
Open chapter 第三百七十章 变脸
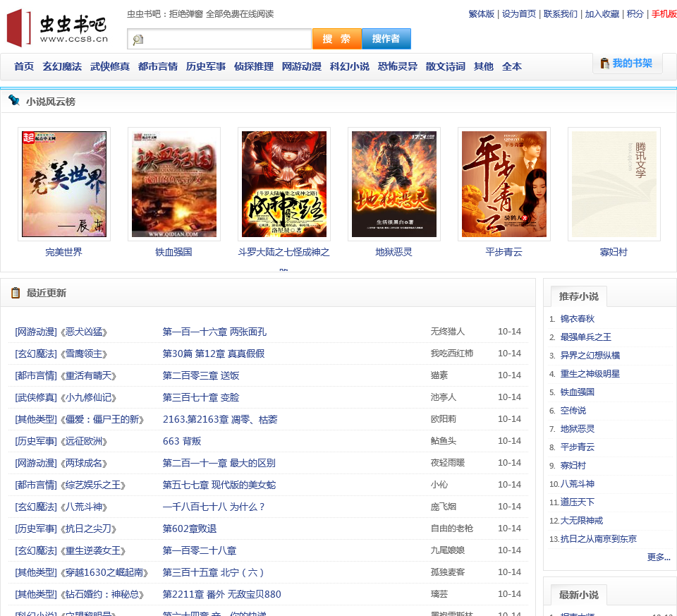click(x=201, y=397)
